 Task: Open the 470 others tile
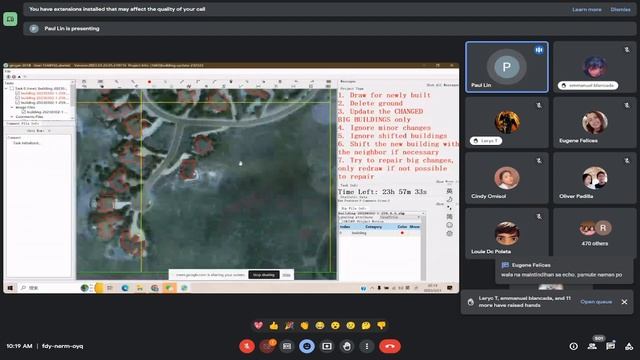(x=595, y=233)
